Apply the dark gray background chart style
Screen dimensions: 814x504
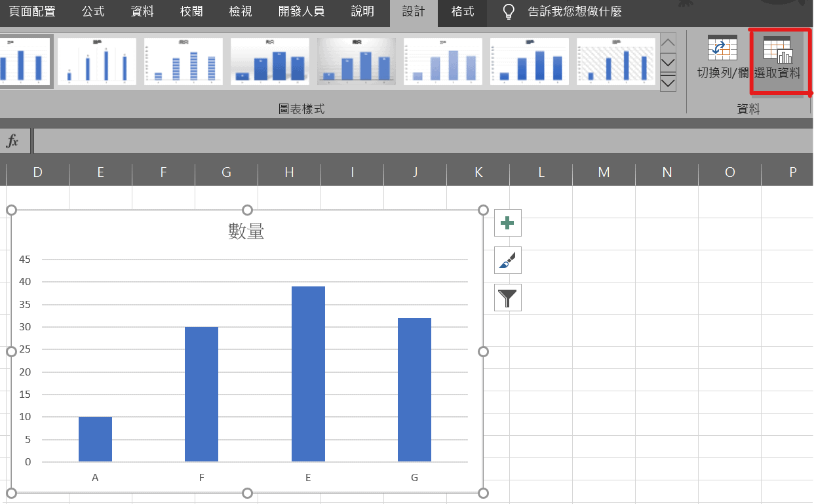(356, 61)
